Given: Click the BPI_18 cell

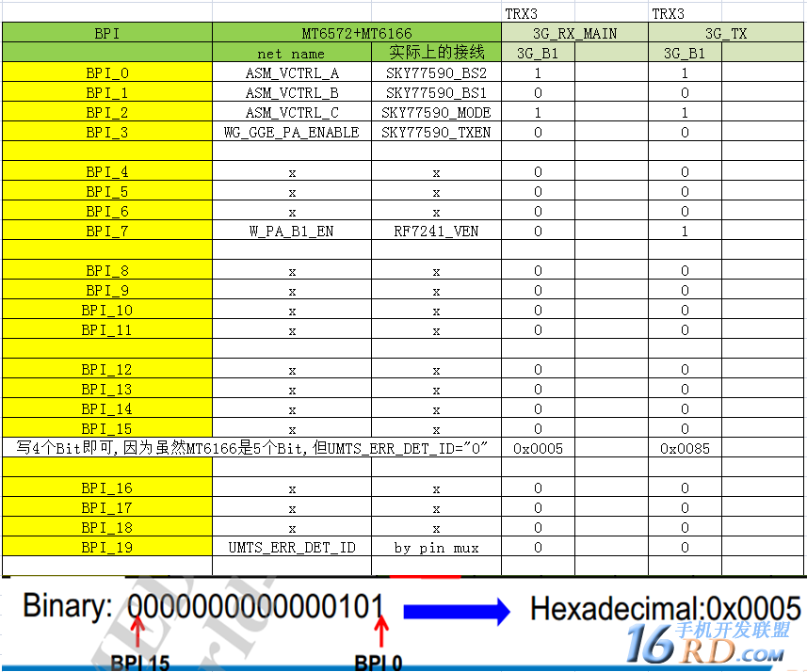Looking at the screenshot, I should tap(107, 527).
